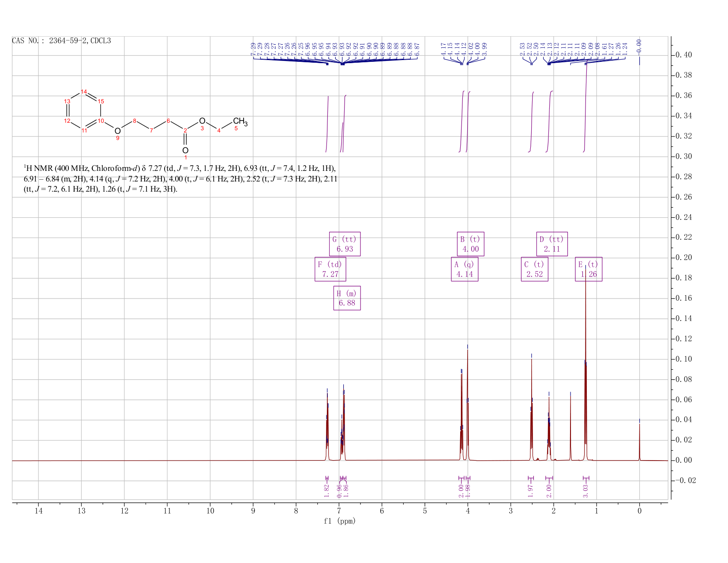Click the f1 (ppm) axis label
This screenshot has width=728, height=563.
[339, 521]
